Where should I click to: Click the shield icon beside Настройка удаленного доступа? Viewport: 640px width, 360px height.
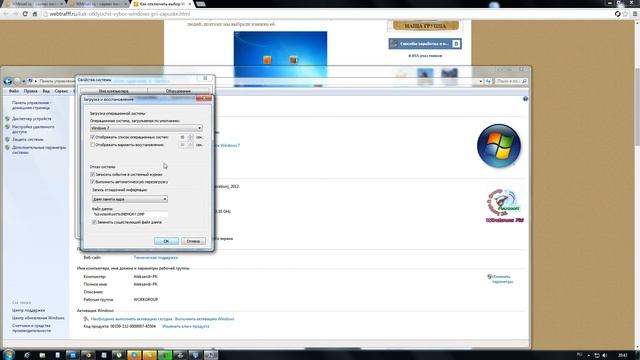coord(7,127)
